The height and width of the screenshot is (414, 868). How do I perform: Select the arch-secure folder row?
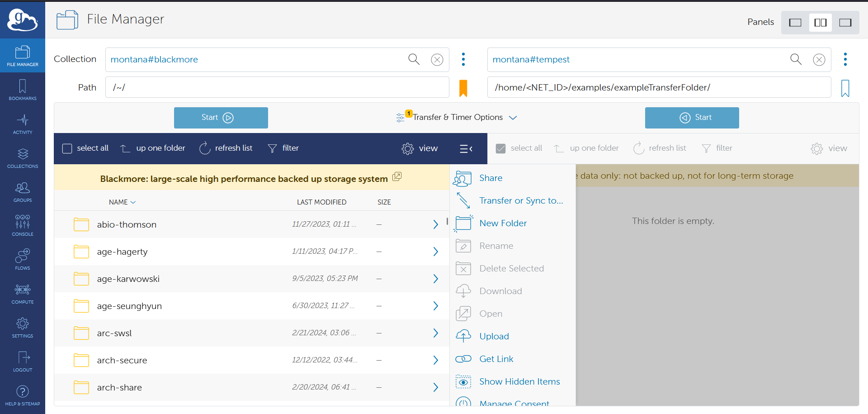click(x=251, y=360)
